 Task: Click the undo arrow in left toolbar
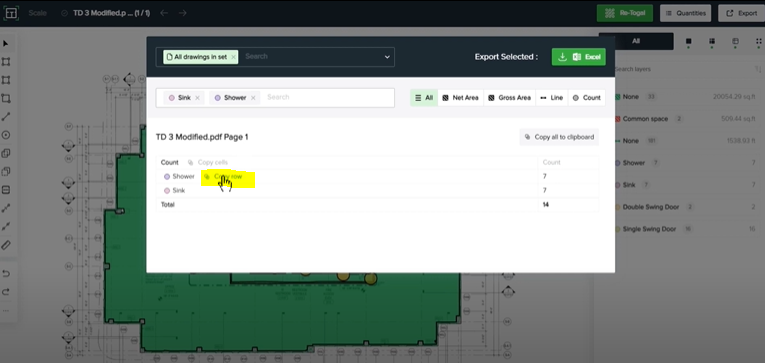6,274
